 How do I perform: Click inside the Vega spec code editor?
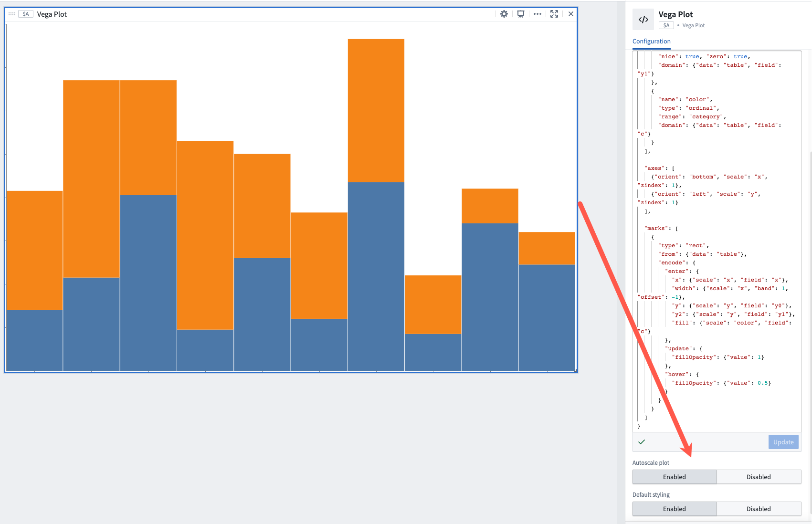pos(717,241)
